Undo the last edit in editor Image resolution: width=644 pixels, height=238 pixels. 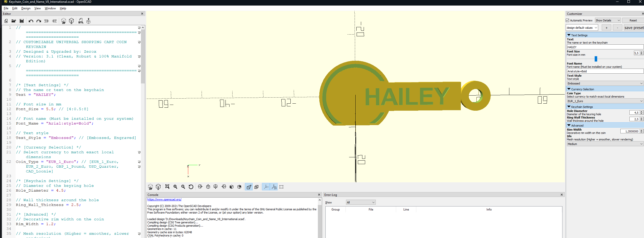click(31, 21)
